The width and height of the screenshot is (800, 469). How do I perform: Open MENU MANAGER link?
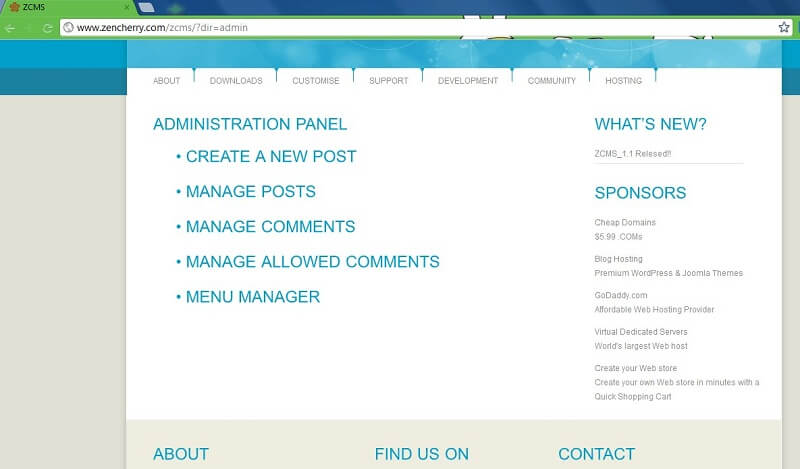point(253,297)
